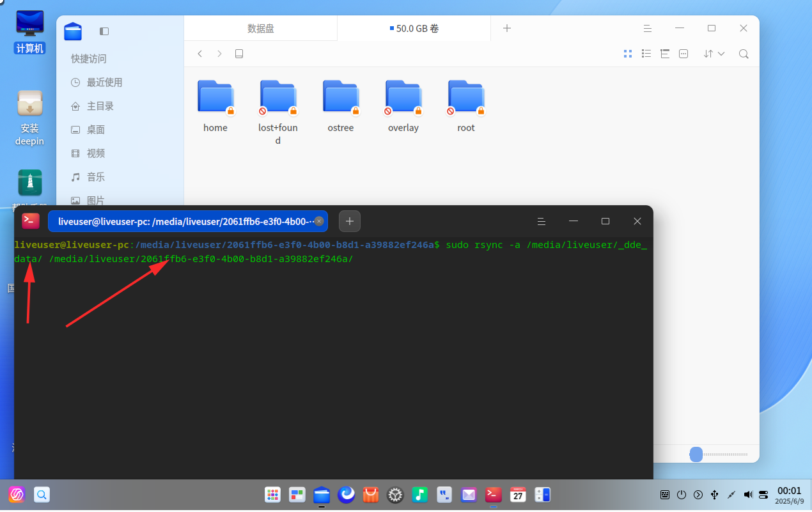Image resolution: width=812 pixels, height=512 pixels.
Task: Open the terminal main menu
Action: coord(542,221)
